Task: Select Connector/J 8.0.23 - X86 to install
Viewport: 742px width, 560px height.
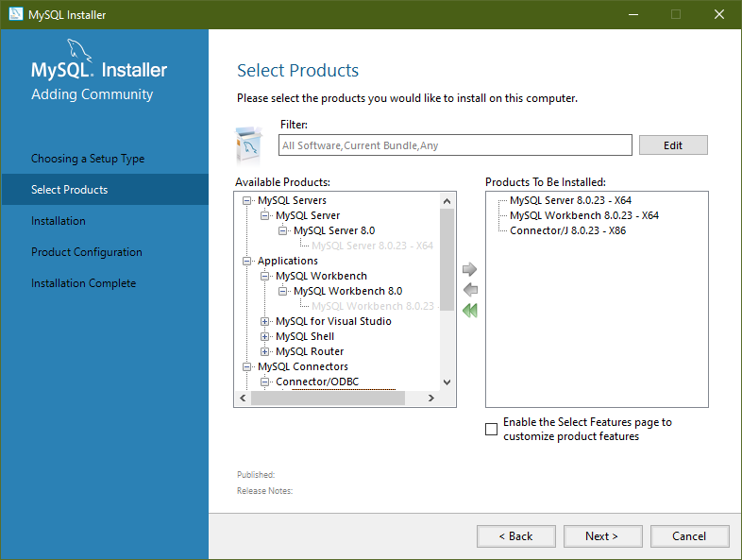Action: point(567,230)
